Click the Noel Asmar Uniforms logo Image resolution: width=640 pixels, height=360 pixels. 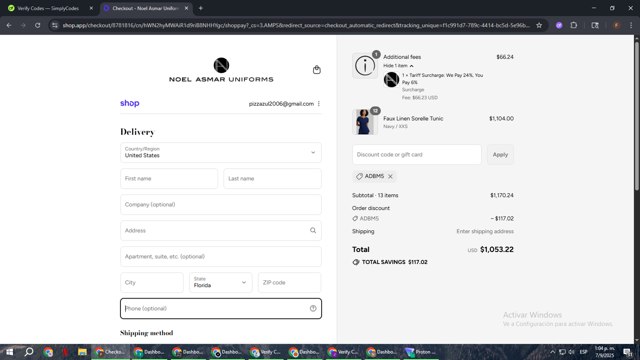(x=221, y=70)
